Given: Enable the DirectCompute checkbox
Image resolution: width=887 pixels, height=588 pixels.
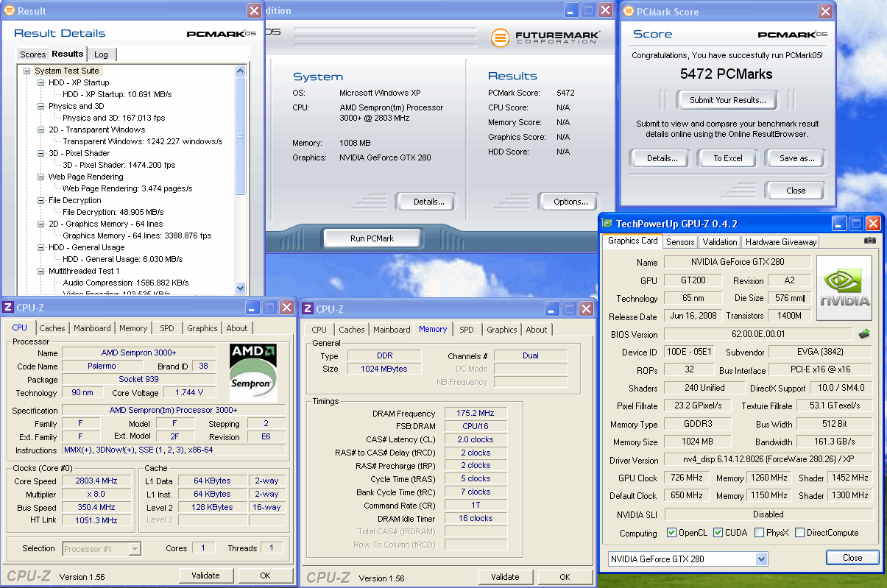Looking at the screenshot, I should pos(799,533).
